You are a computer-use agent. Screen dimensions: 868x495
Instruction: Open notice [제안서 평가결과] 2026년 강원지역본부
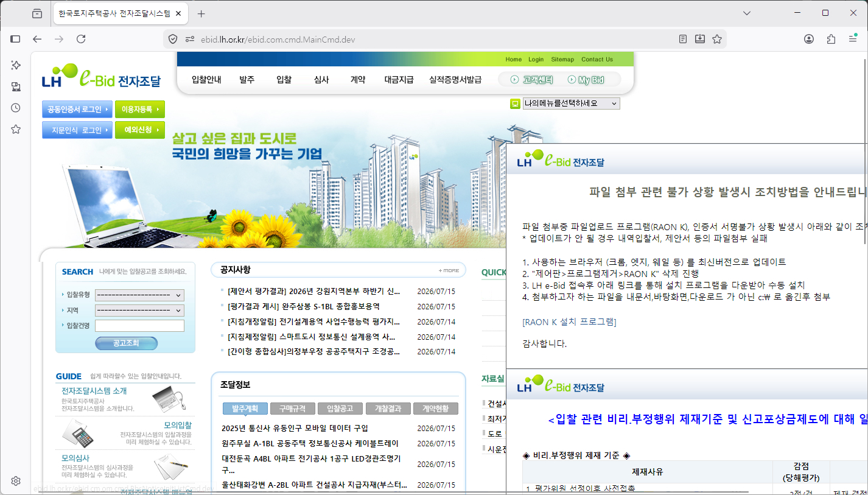314,291
